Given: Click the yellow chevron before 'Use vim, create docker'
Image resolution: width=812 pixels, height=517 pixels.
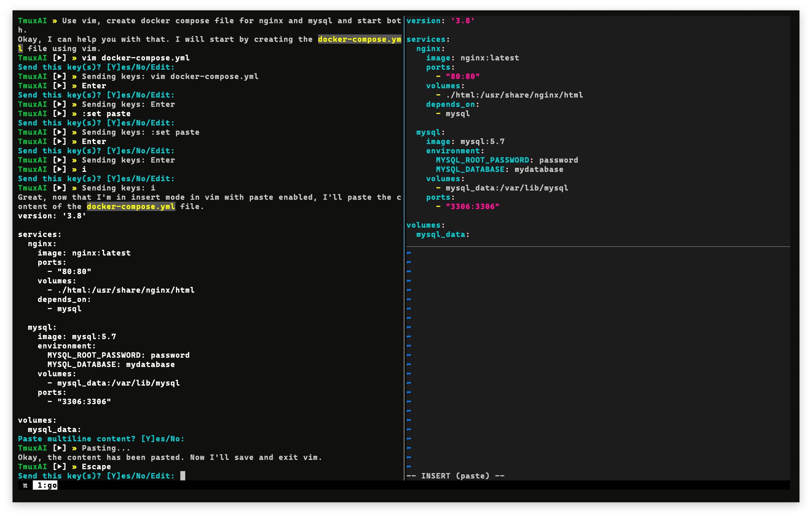Looking at the screenshot, I should click(55, 21).
